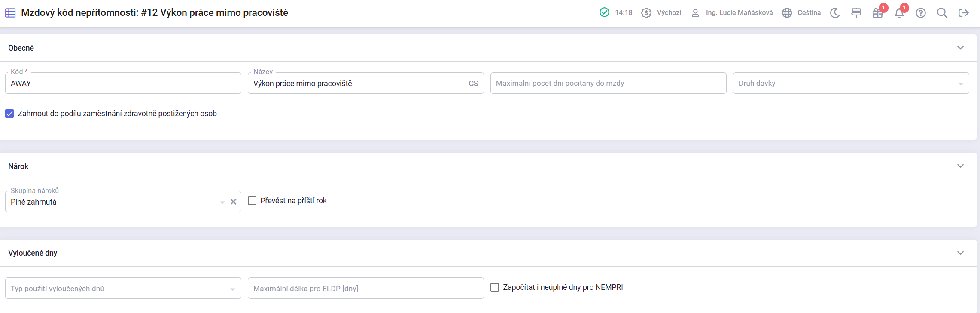Open user menu Ing. Lucie Maňásková

[x=732, y=13]
